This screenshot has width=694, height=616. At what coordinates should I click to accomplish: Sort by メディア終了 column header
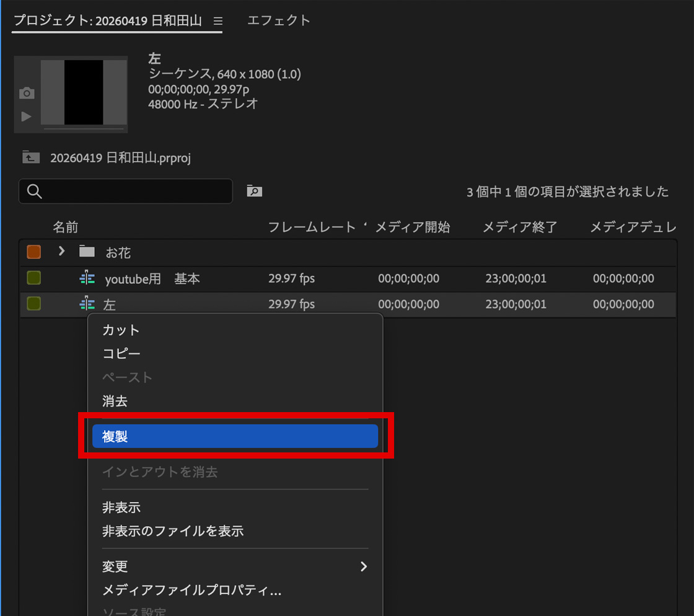(x=520, y=227)
